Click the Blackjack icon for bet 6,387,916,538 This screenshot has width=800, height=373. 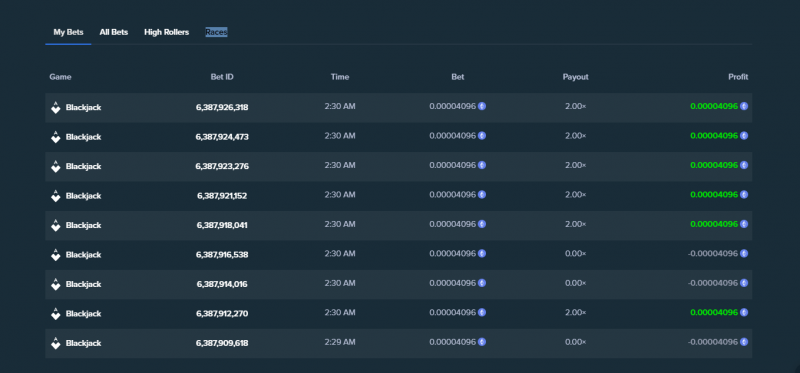[56, 255]
